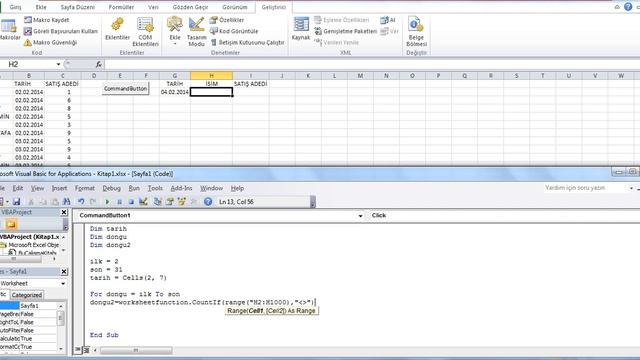Click the fx insert function button
Viewport: 640px width, 360px height.
(x=98, y=64)
